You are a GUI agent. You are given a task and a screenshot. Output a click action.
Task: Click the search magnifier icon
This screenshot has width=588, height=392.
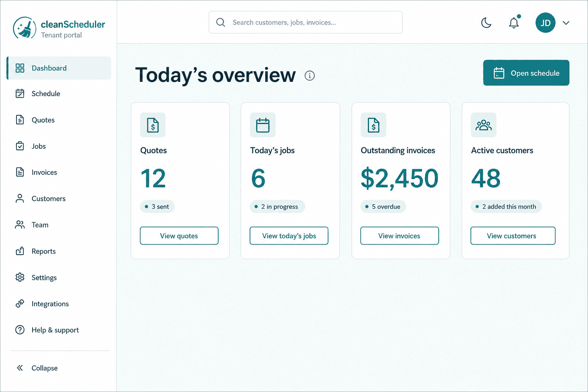coord(220,22)
